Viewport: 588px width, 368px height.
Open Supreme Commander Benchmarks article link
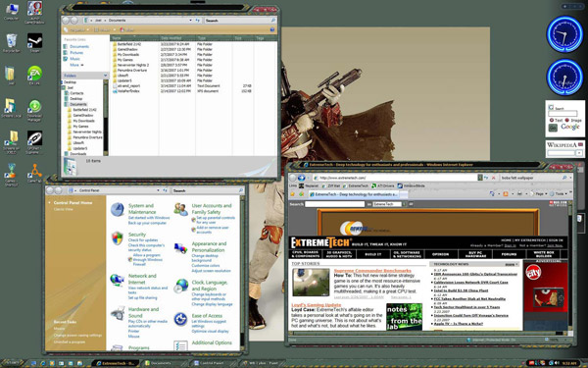[x=372, y=271]
